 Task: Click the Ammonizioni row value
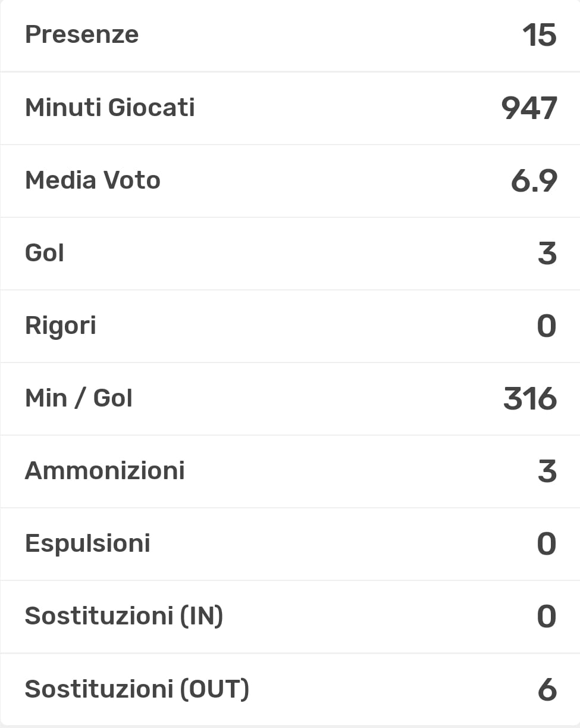coord(547,471)
